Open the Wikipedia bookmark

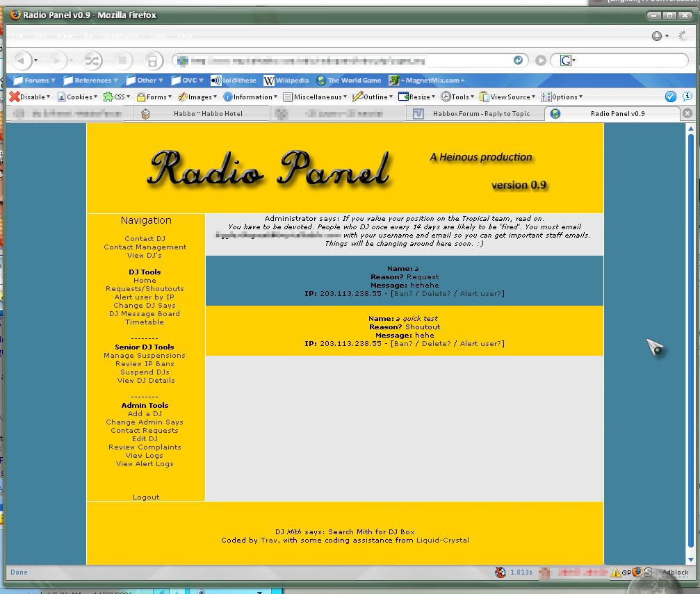(286, 81)
